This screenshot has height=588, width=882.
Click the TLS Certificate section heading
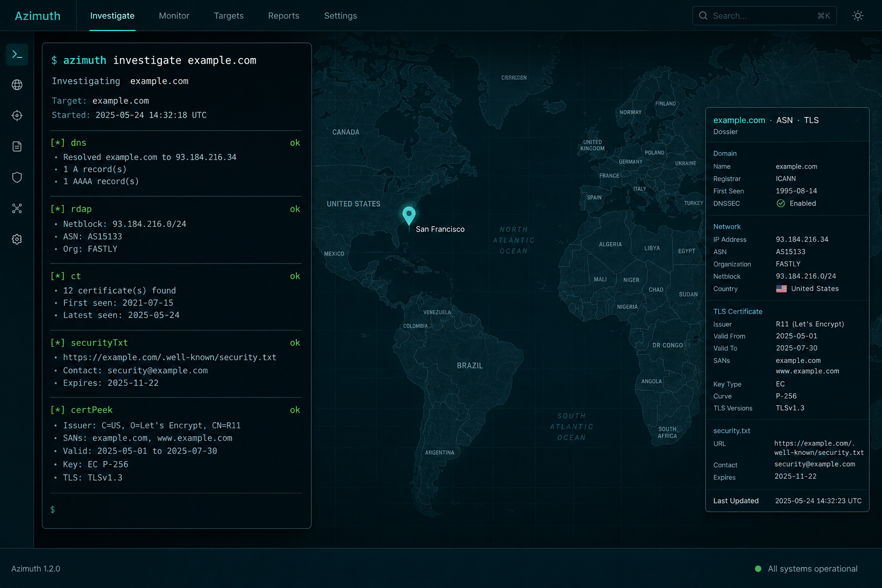tap(738, 311)
